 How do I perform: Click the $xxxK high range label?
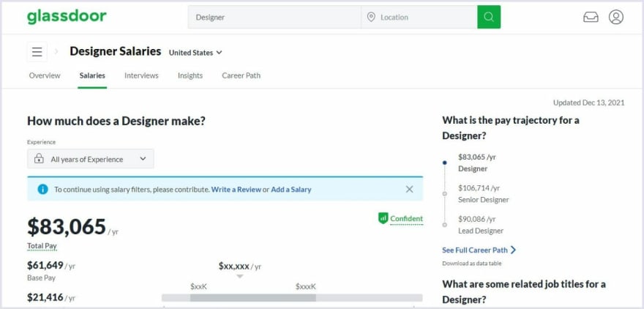306,286
